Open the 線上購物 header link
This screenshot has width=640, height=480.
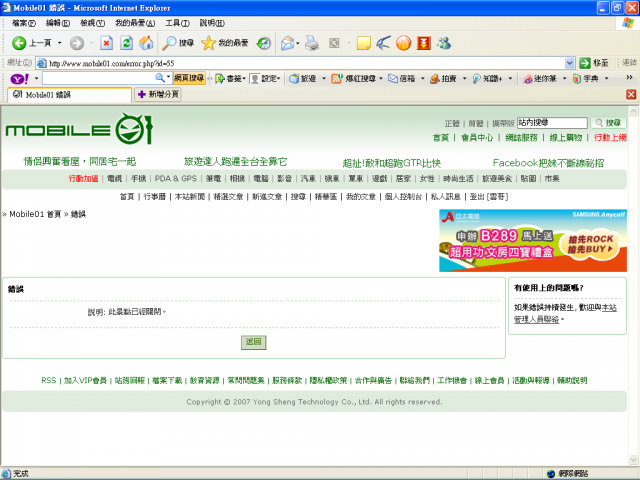[565, 138]
